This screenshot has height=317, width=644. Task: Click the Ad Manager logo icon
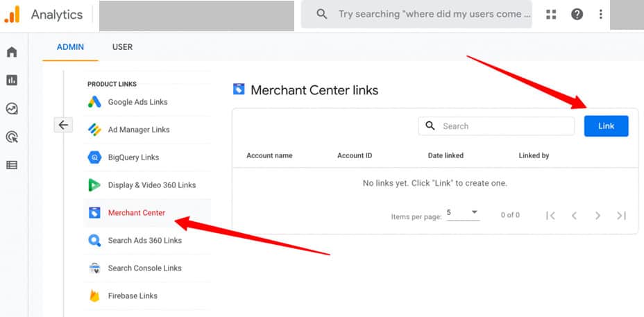[94, 130]
